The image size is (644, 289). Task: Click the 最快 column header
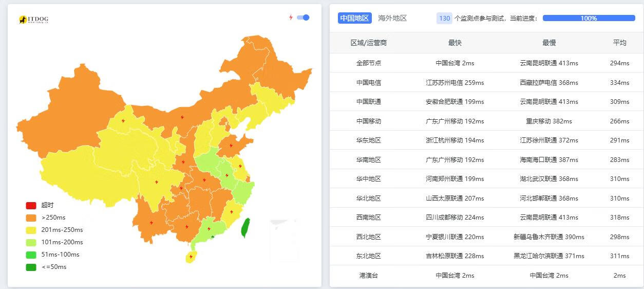pos(454,43)
